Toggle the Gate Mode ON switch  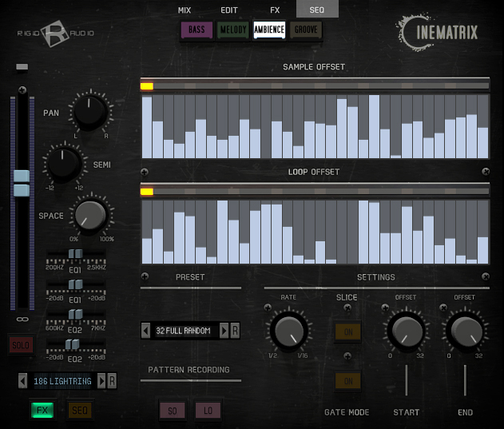click(347, 381)
